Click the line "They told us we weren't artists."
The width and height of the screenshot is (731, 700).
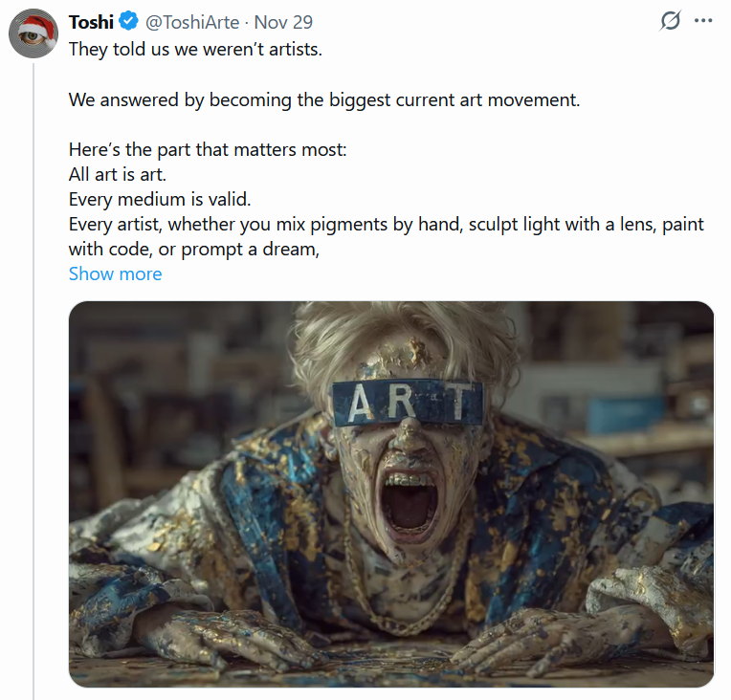point(195,50)
